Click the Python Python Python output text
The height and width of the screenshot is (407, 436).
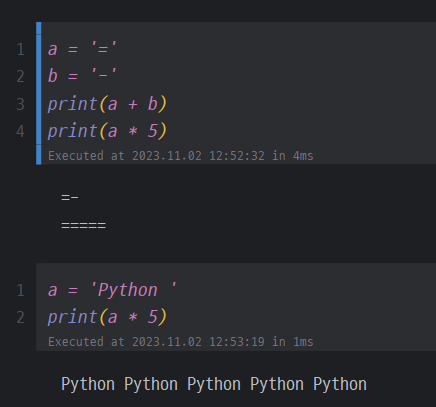tap(214, 384)
